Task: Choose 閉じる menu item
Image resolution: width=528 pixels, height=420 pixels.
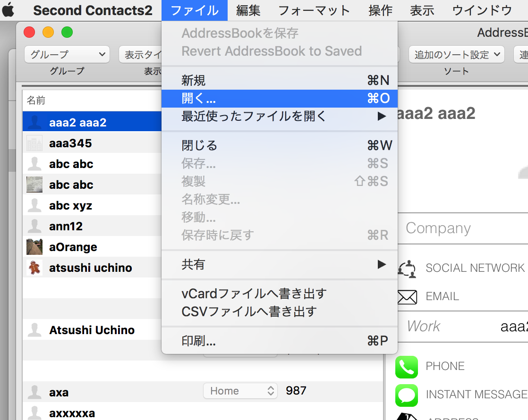Action: [280, 145]
